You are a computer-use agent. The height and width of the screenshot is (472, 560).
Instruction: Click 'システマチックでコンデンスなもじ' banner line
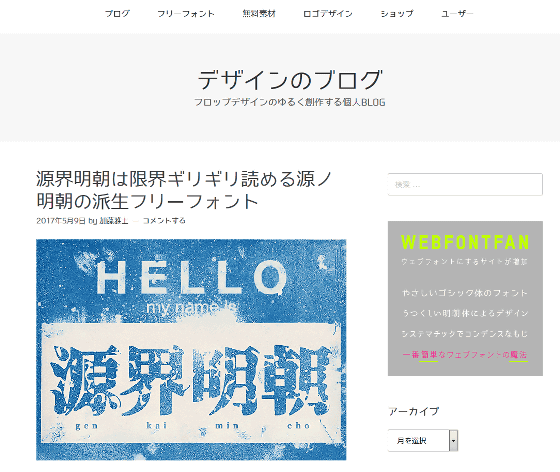[x=465, y=334]
